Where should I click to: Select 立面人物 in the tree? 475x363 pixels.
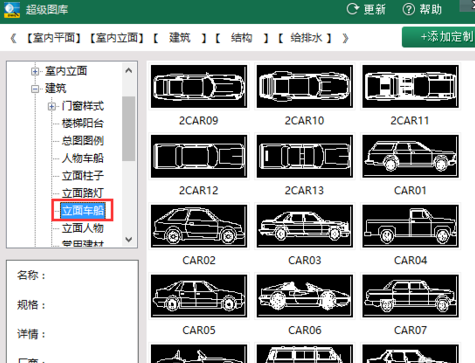pyautogui.click(x=83, y=228)
